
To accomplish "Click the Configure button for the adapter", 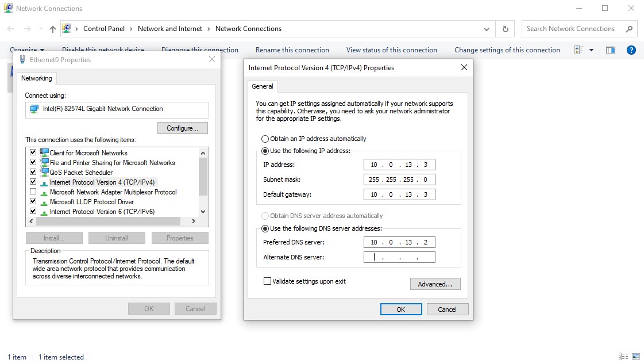I will pos(182,128).
